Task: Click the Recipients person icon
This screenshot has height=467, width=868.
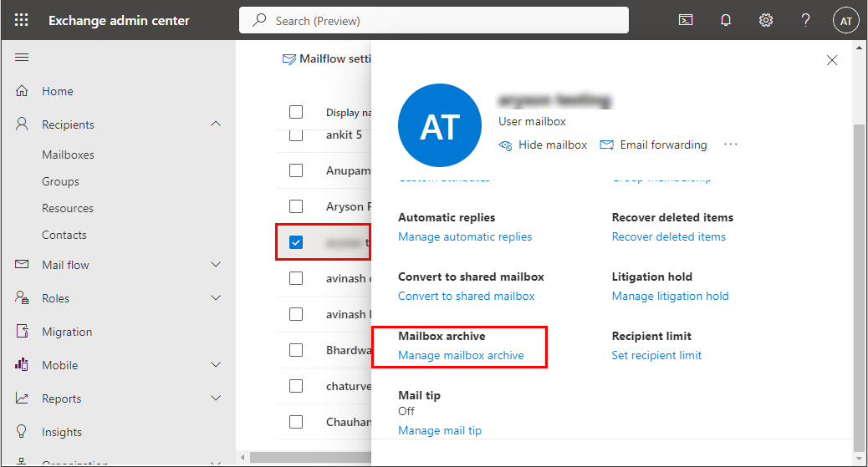Action: (22, 124)
